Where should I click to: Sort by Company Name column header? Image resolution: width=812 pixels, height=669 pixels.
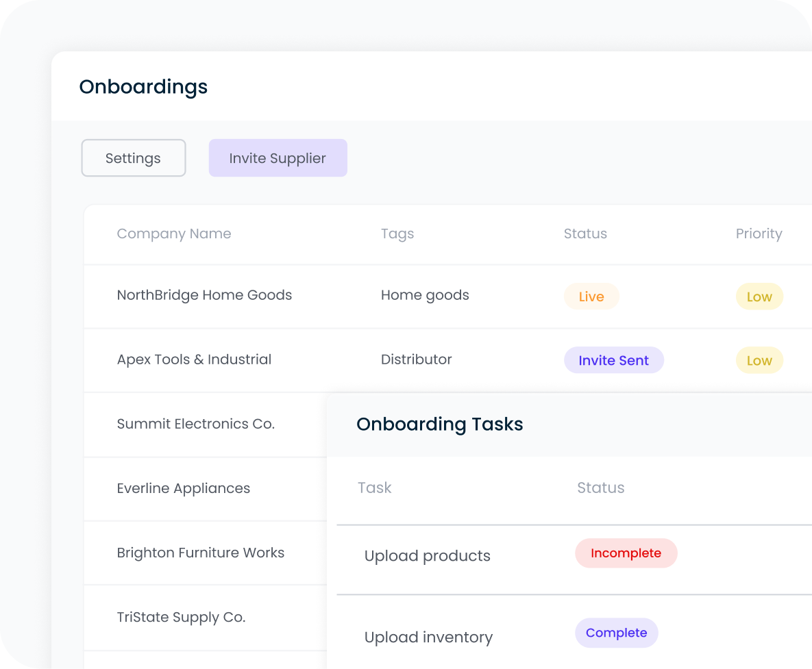pyautogui.click(x=173, y=233)
